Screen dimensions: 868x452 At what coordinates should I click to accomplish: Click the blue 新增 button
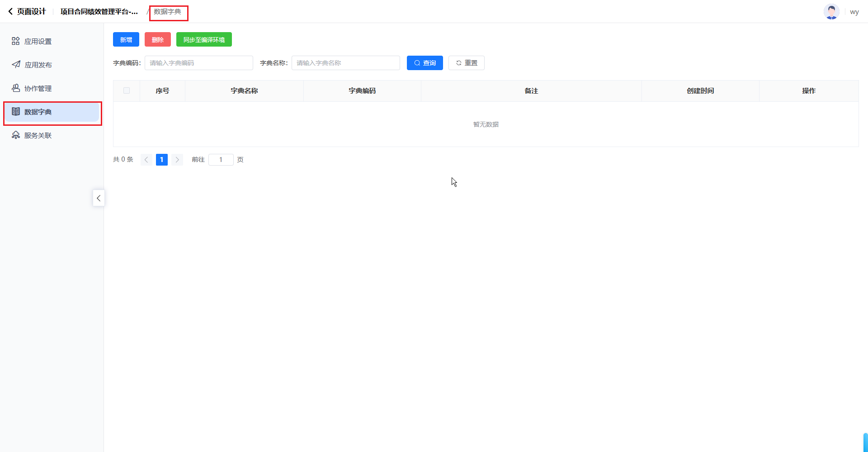(x=126, y=40)
